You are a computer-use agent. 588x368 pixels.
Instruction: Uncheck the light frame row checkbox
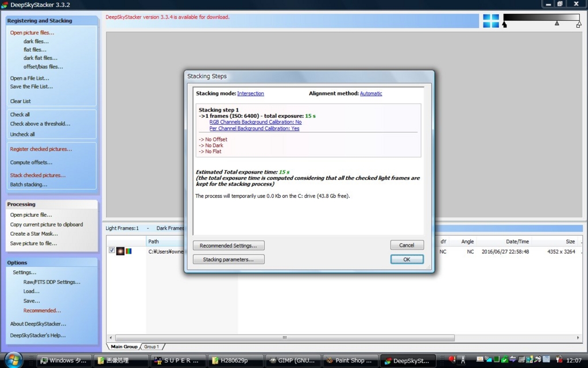pos(111,250)
